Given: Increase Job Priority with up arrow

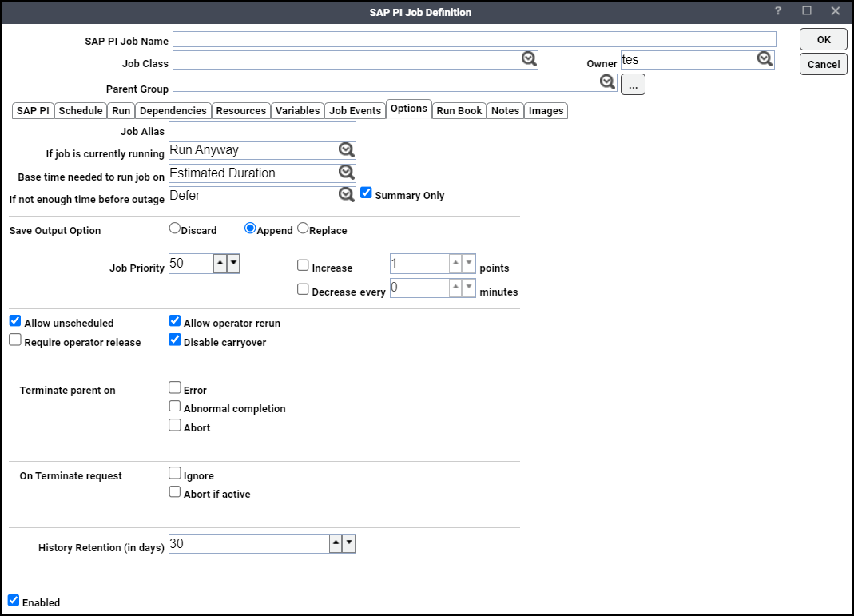Looking at the screenshot, I should pyautogui.click(x=220, y=264).
